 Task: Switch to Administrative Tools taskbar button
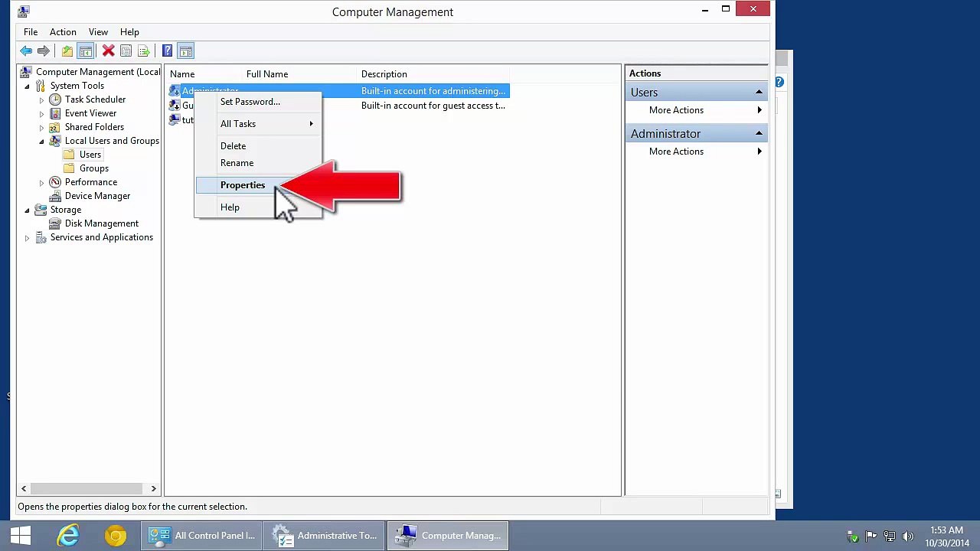[325, 536]
